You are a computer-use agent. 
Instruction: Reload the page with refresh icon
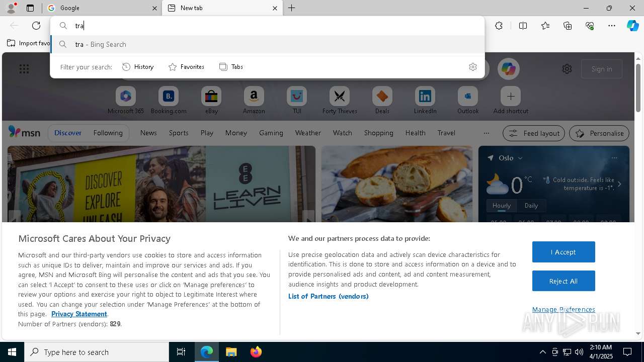(x=36, y=26)
